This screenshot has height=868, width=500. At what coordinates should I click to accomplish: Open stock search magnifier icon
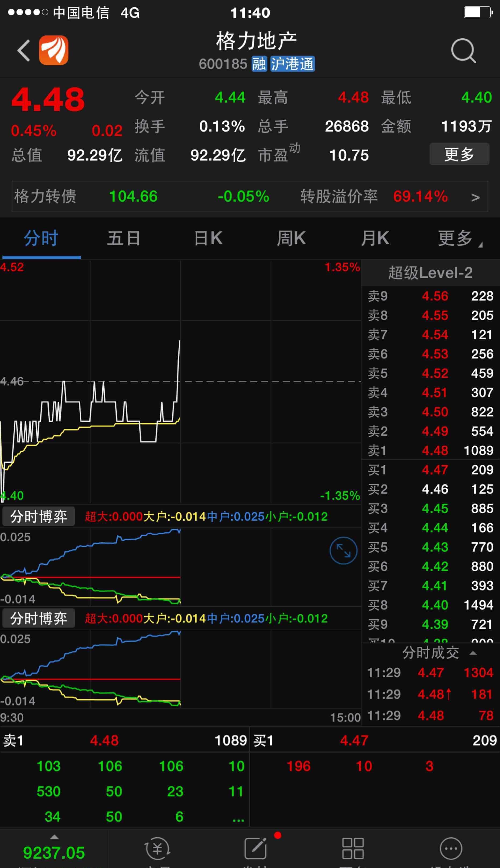coord(463,51)
